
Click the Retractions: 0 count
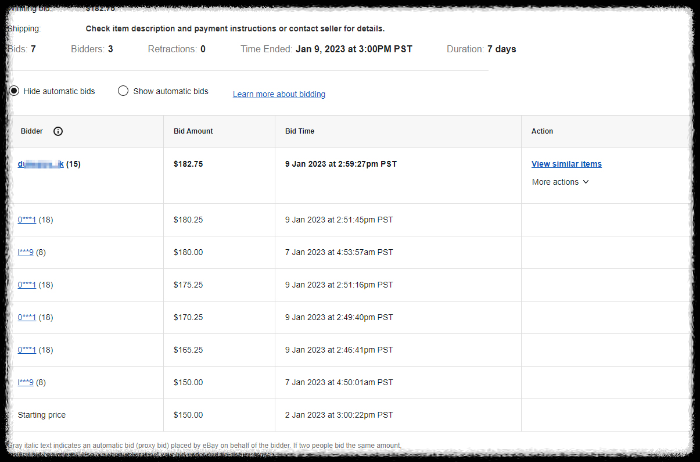(x=177, y=49)
